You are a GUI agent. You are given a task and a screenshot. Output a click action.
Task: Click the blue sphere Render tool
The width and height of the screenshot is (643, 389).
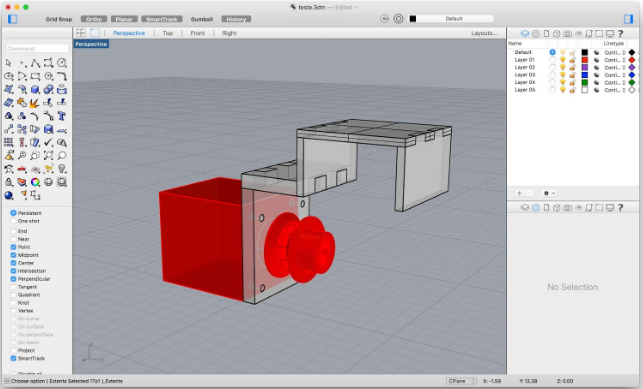9,195
